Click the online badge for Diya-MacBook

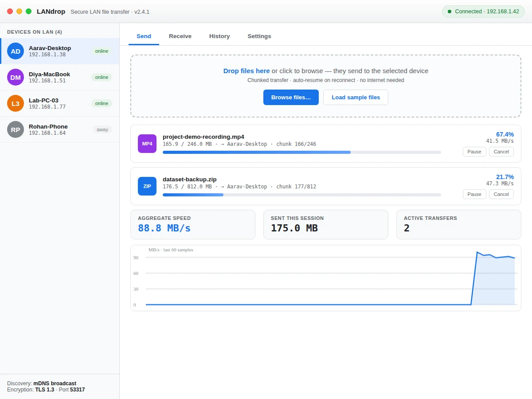point(102,77)
